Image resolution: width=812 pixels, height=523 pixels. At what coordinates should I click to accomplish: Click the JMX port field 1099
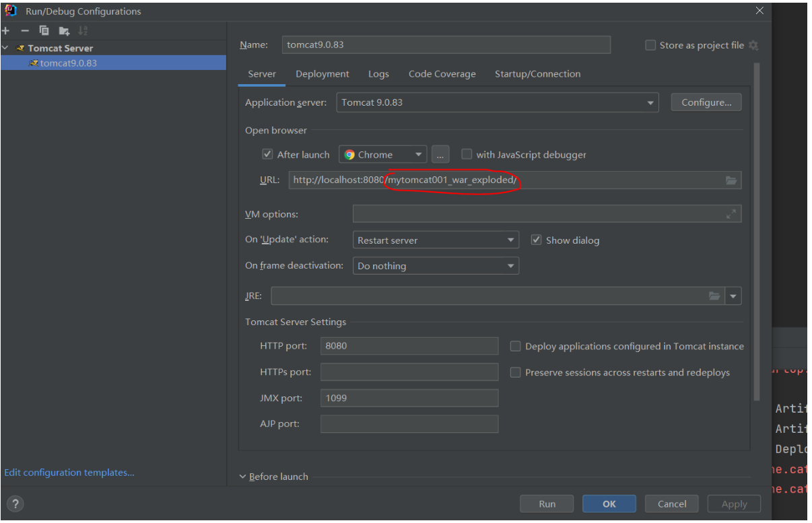tap(409, 398)
